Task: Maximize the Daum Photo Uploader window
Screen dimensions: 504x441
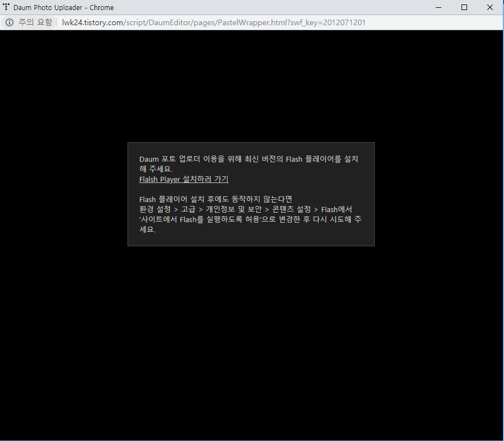Action: 464,7
